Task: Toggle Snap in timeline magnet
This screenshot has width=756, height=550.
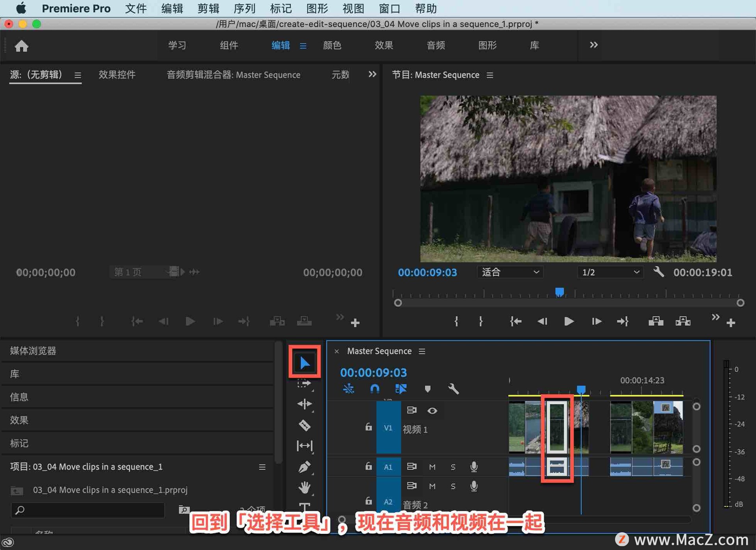Action: 375,389
